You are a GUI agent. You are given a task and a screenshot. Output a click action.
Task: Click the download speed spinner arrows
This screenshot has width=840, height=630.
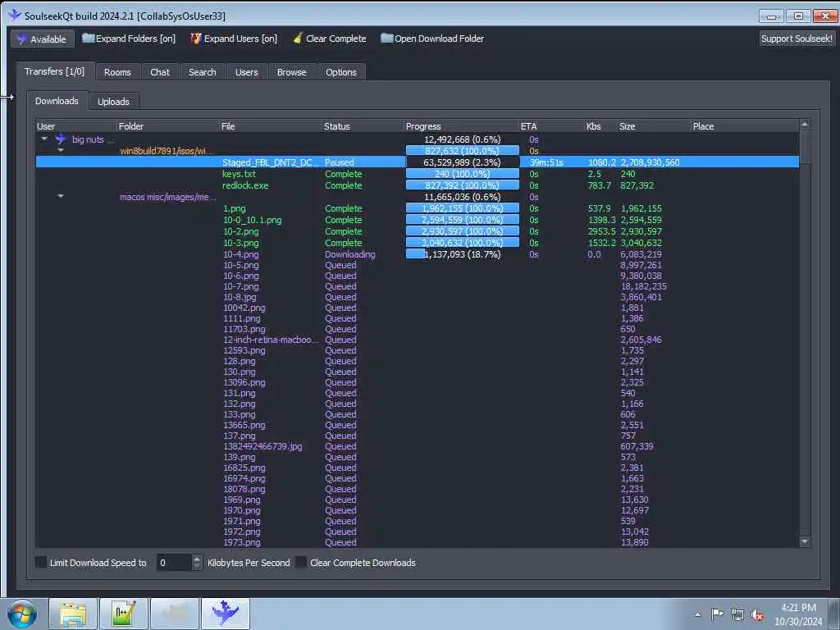point(197,562)
